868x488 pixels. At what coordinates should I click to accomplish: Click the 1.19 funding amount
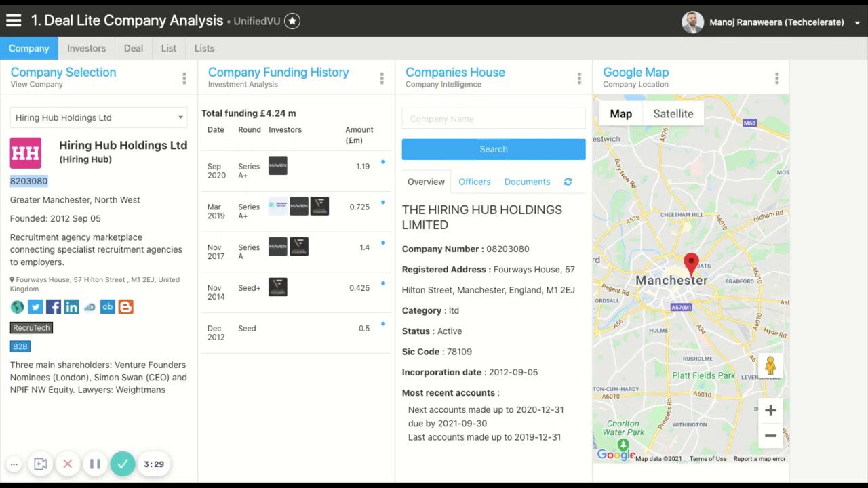click(x=363, y=166)
